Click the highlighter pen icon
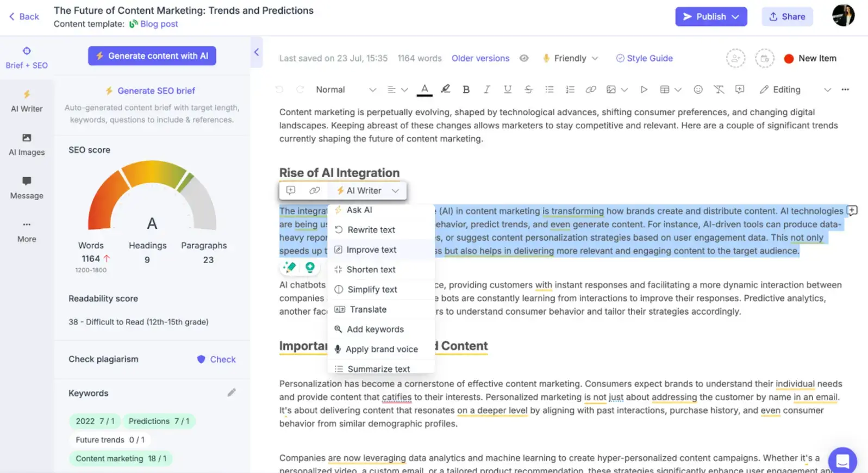Image resolution: width=868 pixels, height=473 pixels. coord(445,89)
